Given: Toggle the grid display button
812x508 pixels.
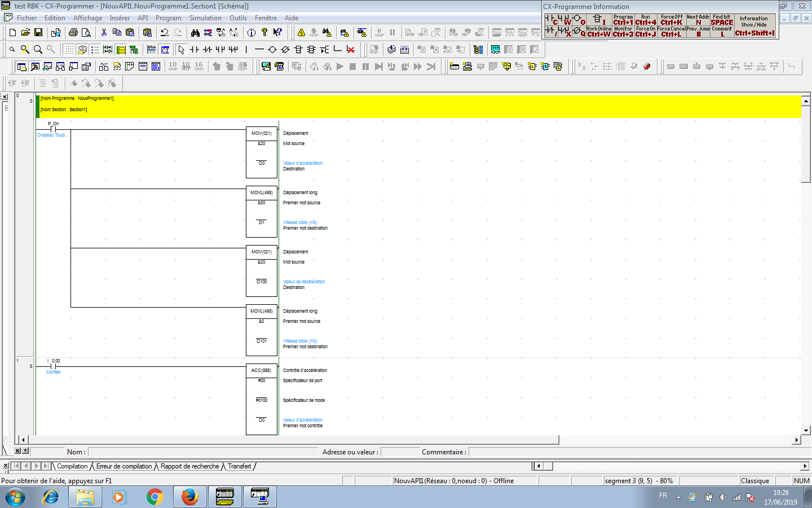Looking at the screenshot, I should click(69, 50).
